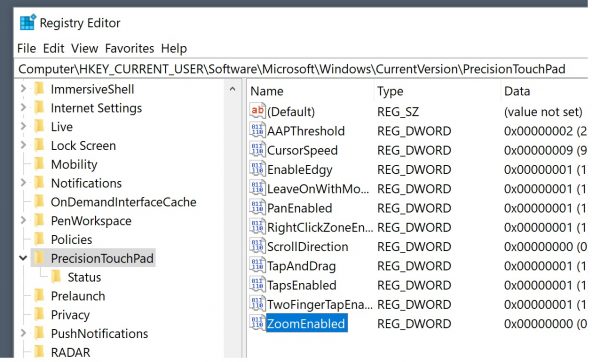Click the (Default) string value icon
The width and height of the screenshot is (600, 362).
pos(257,111)
